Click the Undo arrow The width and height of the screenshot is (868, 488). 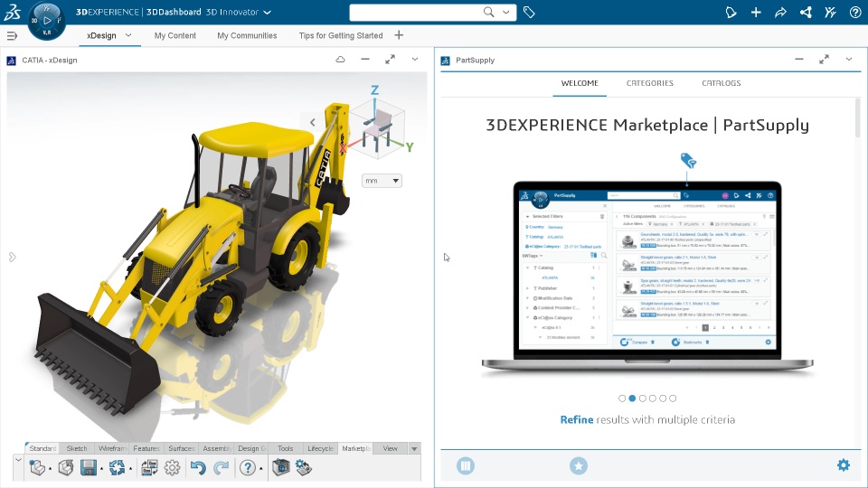tap(198, 468)
